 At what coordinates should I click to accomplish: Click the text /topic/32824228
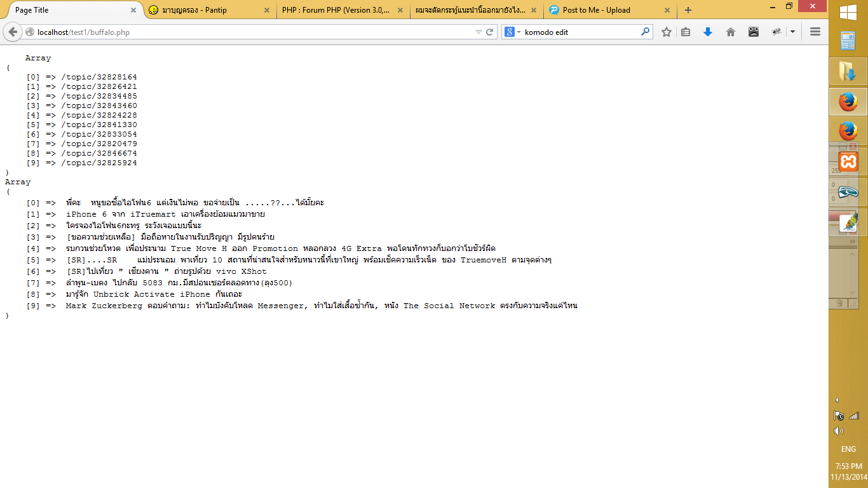[99, 115]
